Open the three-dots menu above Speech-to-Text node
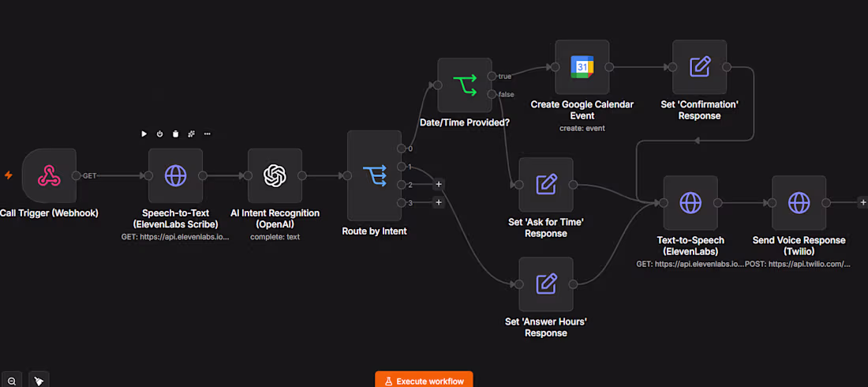This screenshot has height=387, width=868. pyautogui.click(x=207, y=133)
